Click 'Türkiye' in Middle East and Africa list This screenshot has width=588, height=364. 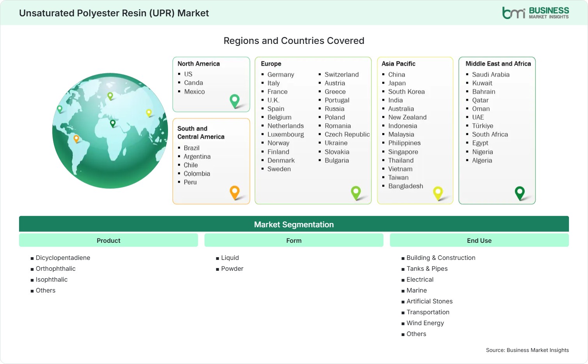click(x=483, y=126)
